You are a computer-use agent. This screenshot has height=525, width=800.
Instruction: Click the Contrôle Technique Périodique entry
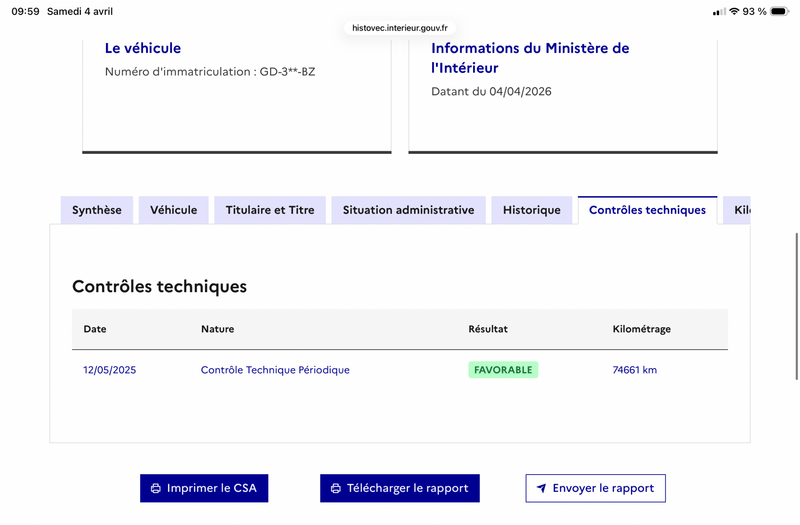[x=275, y=370]
